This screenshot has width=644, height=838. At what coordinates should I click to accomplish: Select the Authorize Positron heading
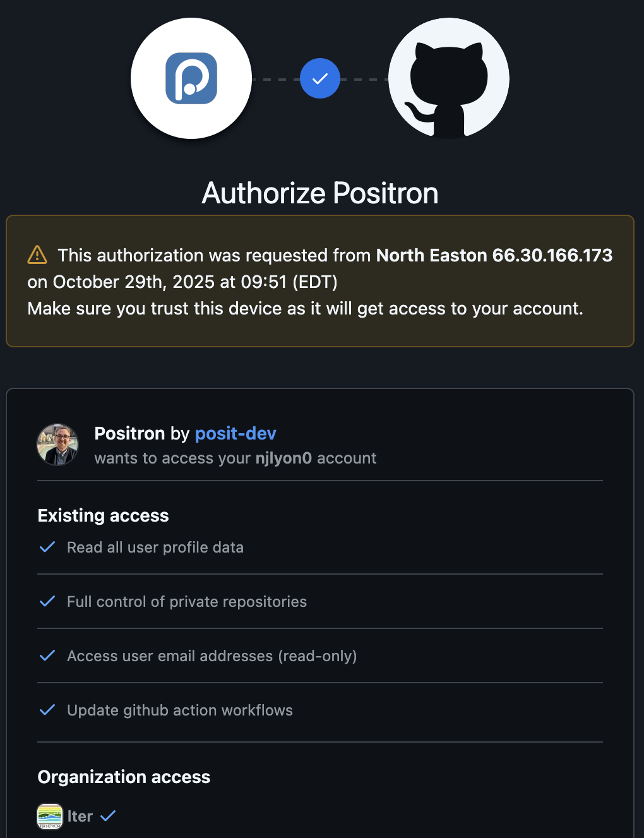319,193
